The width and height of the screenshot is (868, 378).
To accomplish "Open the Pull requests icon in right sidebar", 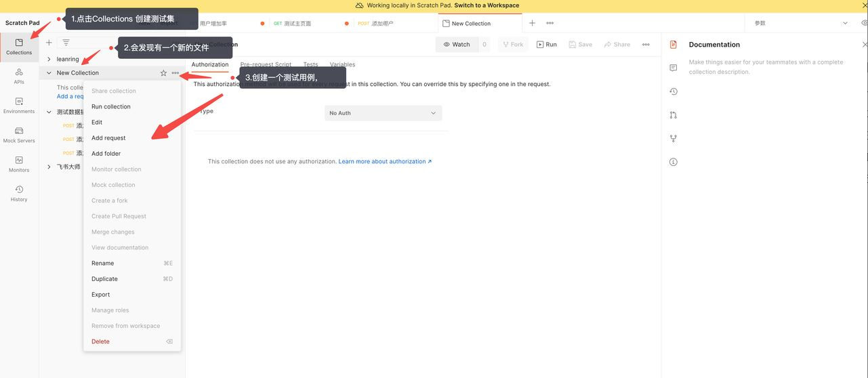I will 673,115.
